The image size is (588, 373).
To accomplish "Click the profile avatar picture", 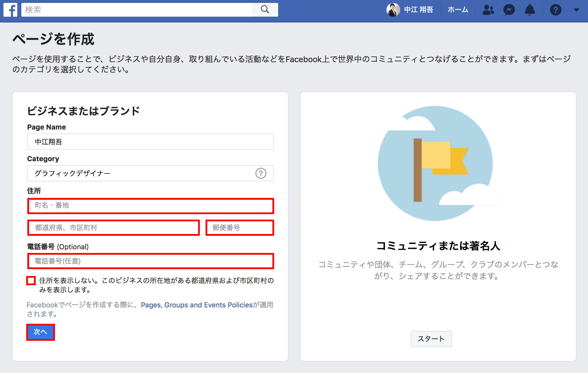I will 393,10.
